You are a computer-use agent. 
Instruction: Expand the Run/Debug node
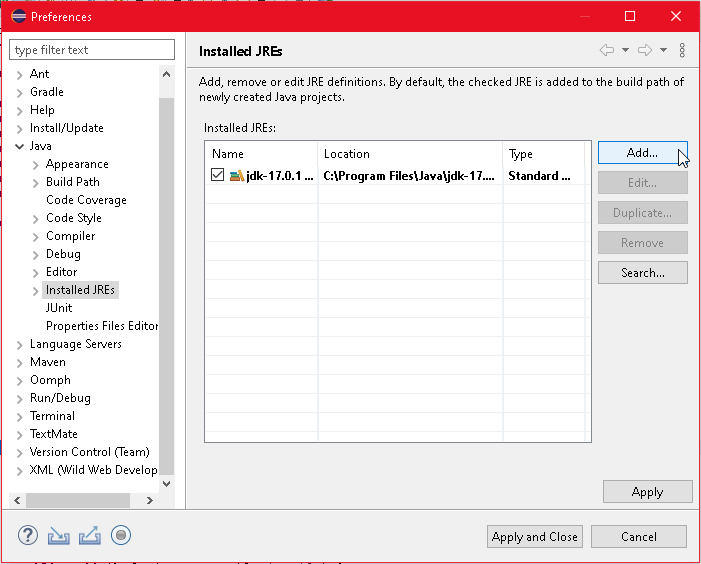(x=19, y=399)
